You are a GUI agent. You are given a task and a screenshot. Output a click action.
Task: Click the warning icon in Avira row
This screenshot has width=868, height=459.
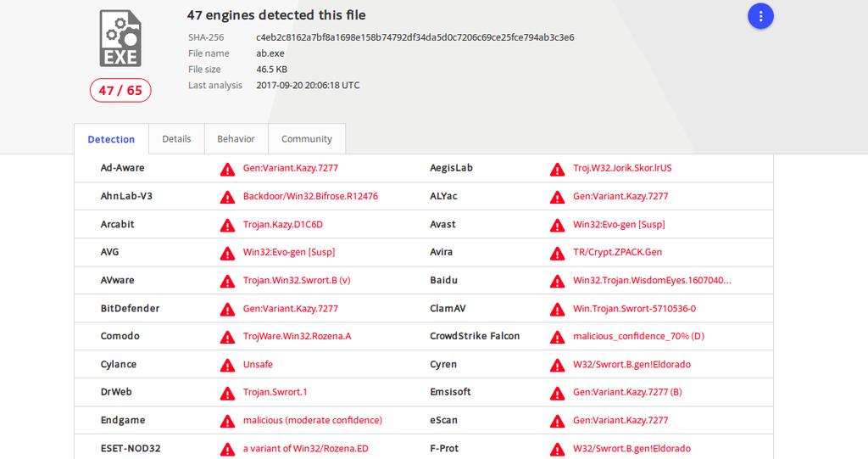(558, 254)
